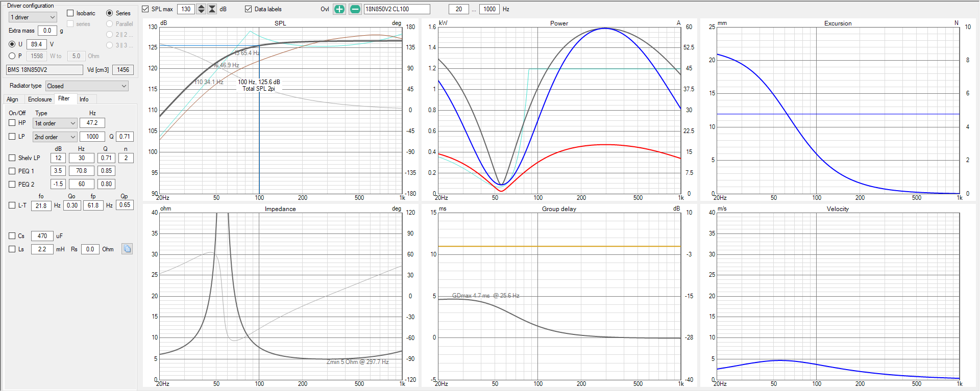Click the L-T fo field '21.8'
The image size is (980, 391).
41,206
